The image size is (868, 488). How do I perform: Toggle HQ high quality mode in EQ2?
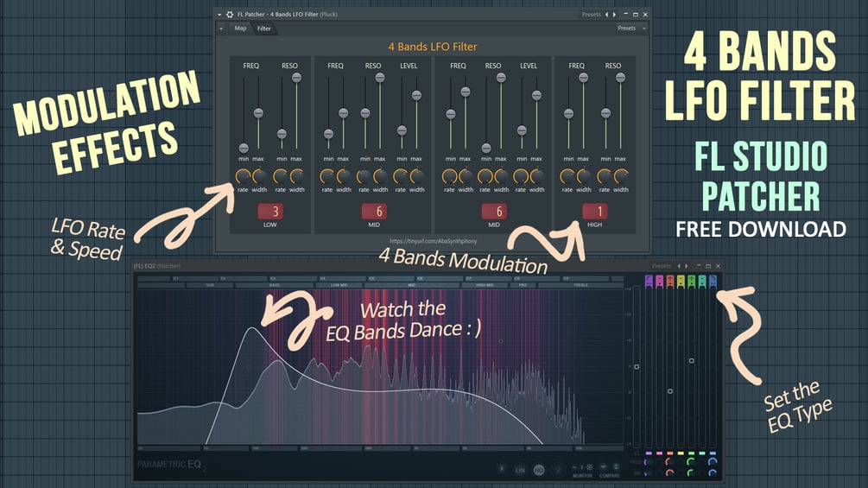[539, 470]
